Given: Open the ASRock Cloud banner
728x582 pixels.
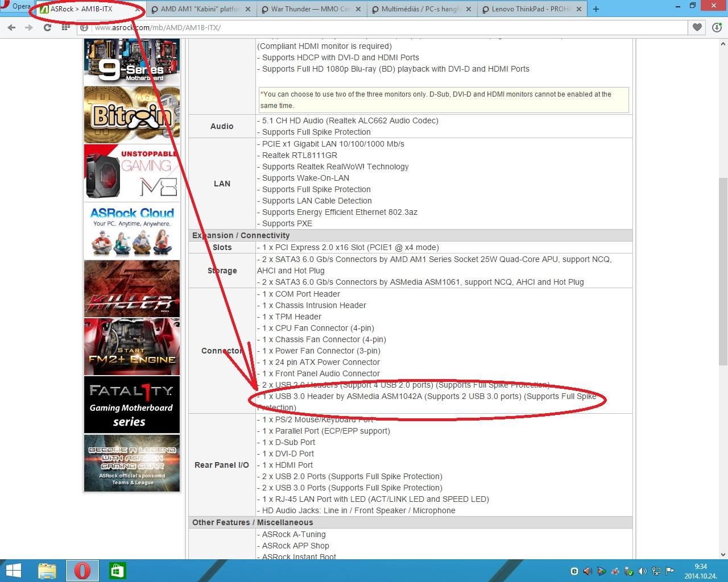Looking at the screenshot, I should 132,231.
